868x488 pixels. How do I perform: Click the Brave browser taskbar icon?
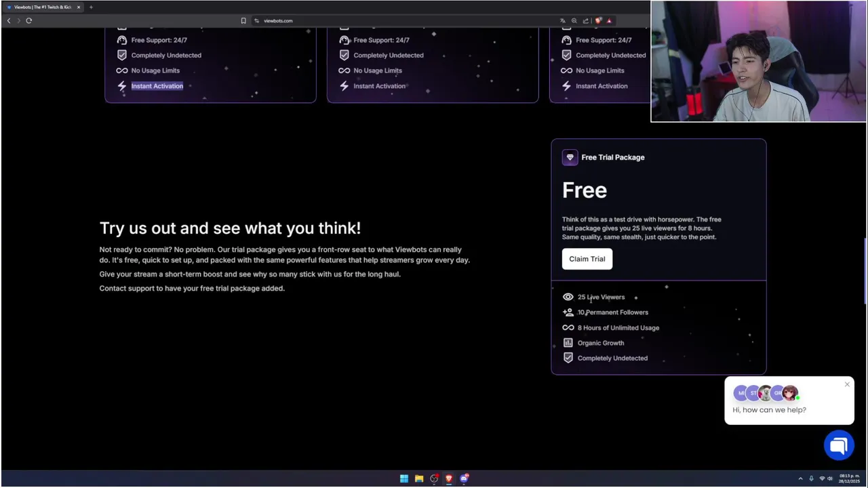click(449, 479)
